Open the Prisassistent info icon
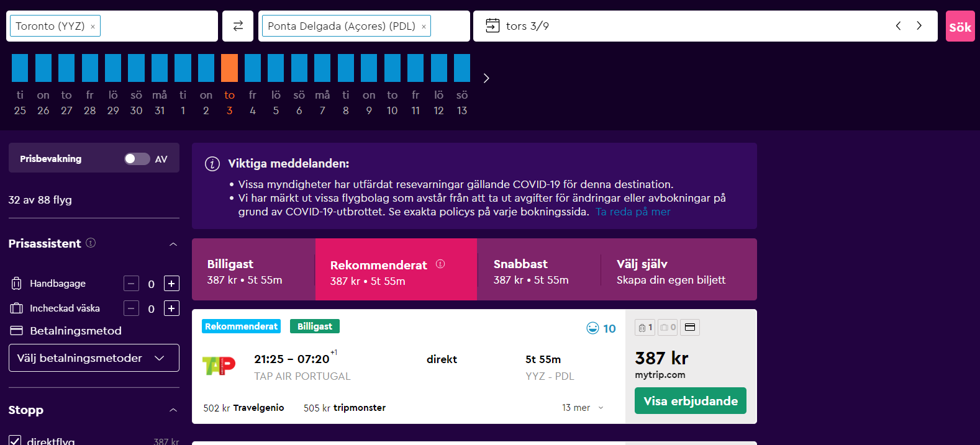The width and height of the screenshot is (980, 445). click(91, 243)
